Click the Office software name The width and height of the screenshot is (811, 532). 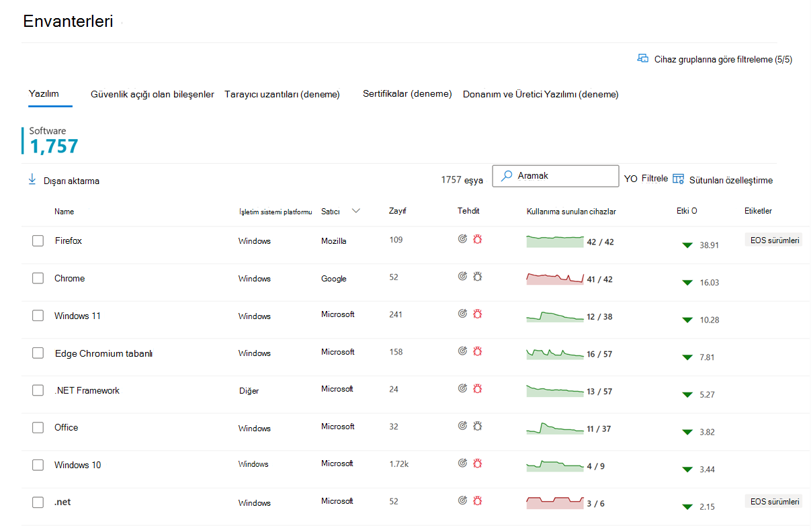(67, 427)
